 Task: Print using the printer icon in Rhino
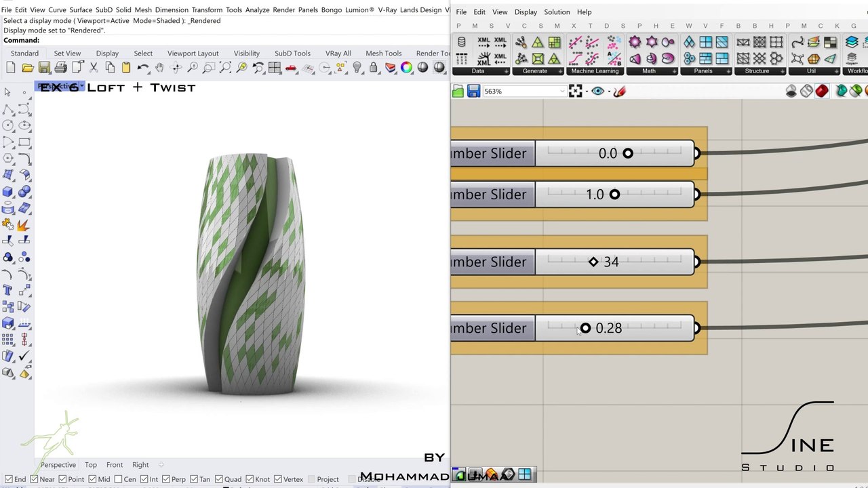61,68
